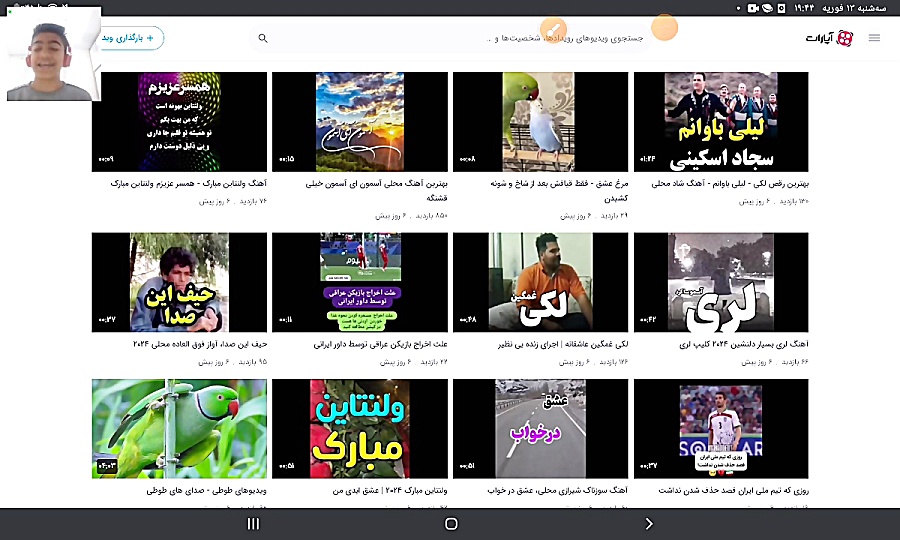Open thumbnail of green parrot with blue budgie
This screenshot has width=900, height=540.
540,122
